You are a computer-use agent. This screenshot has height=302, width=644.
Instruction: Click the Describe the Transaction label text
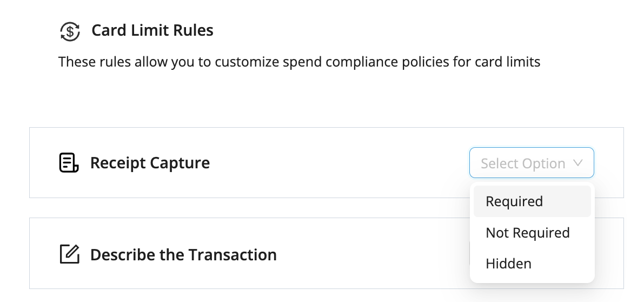click(x=183, y=254)
